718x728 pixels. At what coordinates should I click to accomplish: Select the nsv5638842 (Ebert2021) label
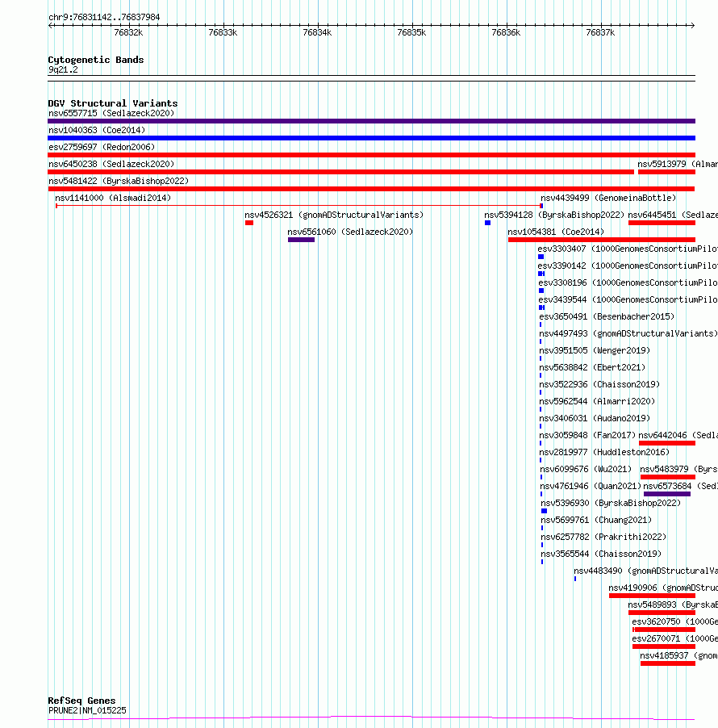click(x=592, y=367)
